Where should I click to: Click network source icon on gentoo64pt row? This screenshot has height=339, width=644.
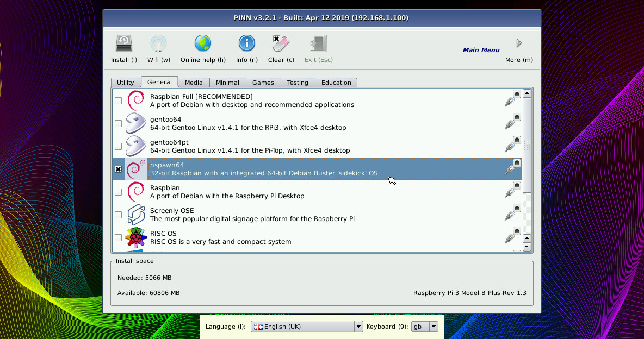tap(512, 145)
